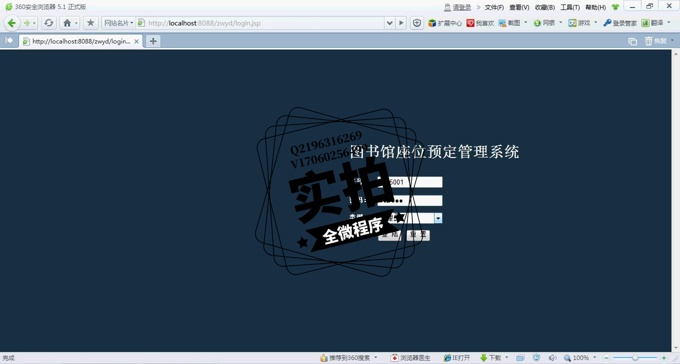Click the 请登录 login link

click(461, 7)
